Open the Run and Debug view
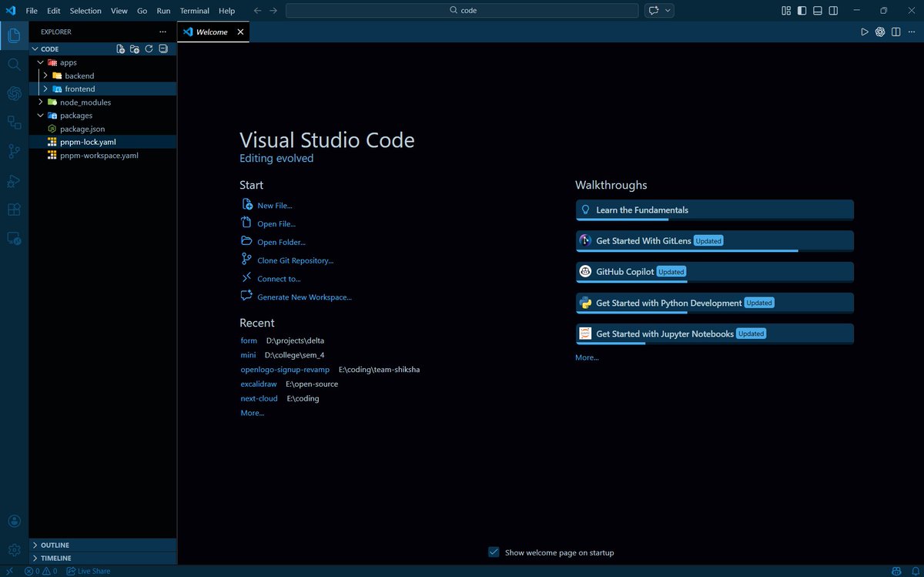 (x=14, y=180)
